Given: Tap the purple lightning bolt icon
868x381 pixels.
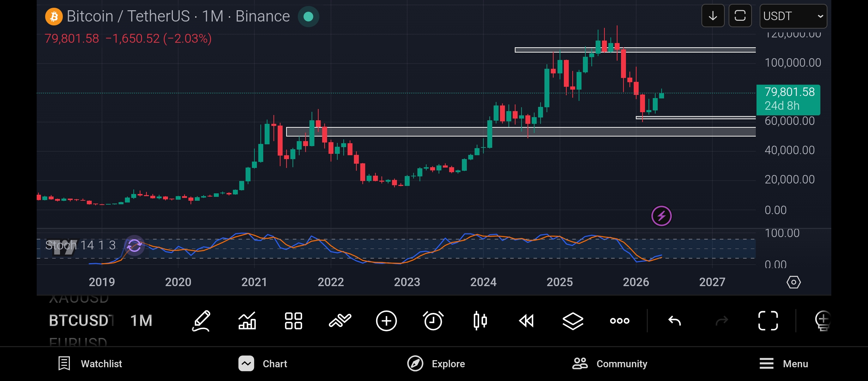Looking at the screenshot, I should pos(662,216).
